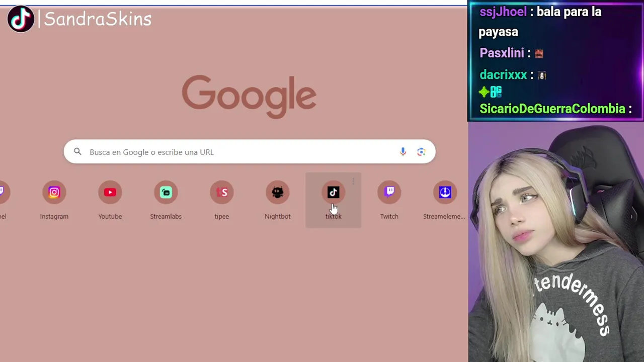This screenshot has height=362, width=644.
Task: Select SicarioDeGuerraColombia username in chat
Action: 552,109
